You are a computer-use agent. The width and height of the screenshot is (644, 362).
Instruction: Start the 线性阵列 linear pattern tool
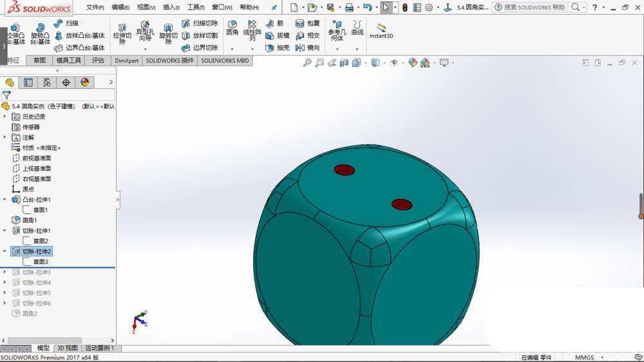[252, 31]
